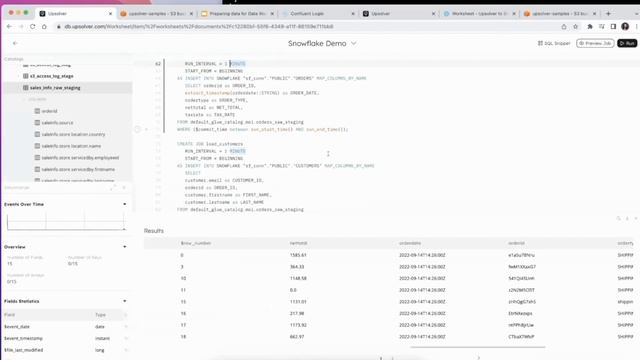Switch to the Worksheet - Upsolver tab
This screenshot has width=640, height=360.
coord(479,13)
